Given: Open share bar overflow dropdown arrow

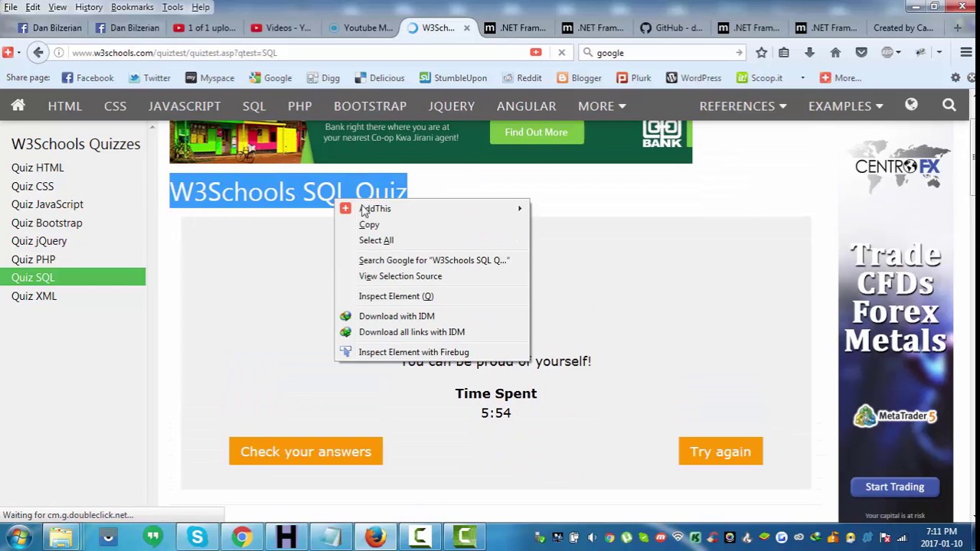Looking at the screenshot, I should (x=802, y=78).
